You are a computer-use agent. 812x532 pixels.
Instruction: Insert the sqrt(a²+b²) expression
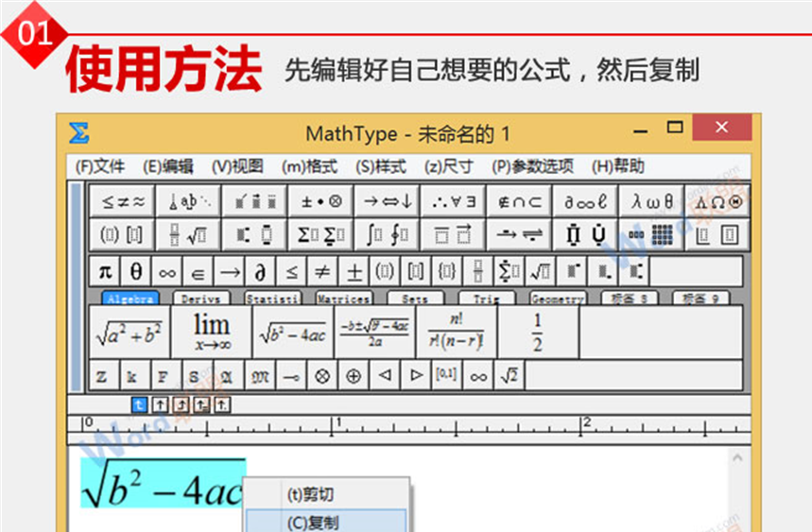point(130,332)
